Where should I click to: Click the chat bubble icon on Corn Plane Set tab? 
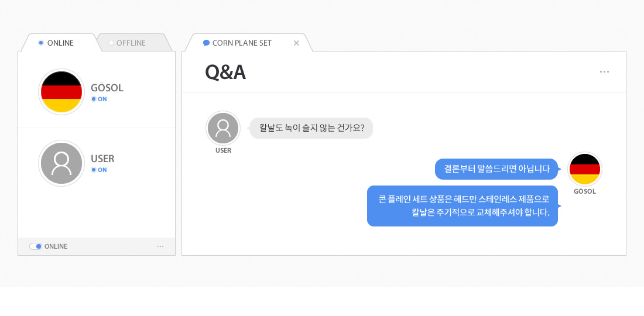pos(206,43)
